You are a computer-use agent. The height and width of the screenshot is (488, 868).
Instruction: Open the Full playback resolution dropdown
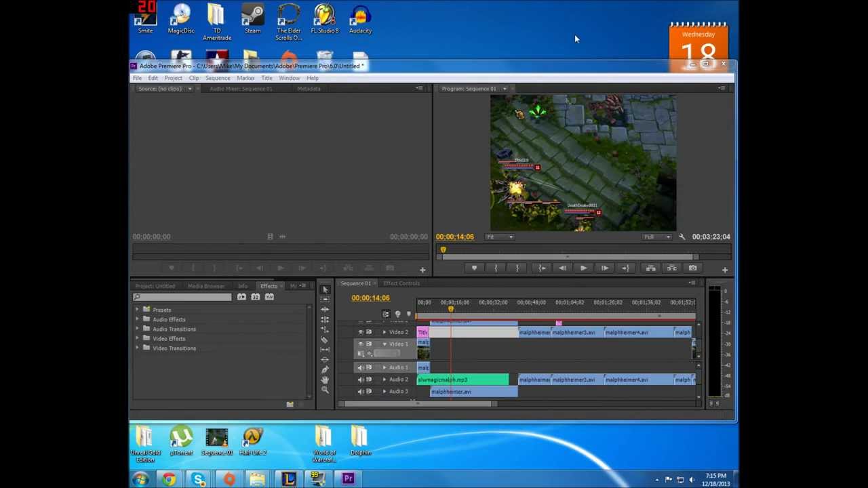pos(657,237)
